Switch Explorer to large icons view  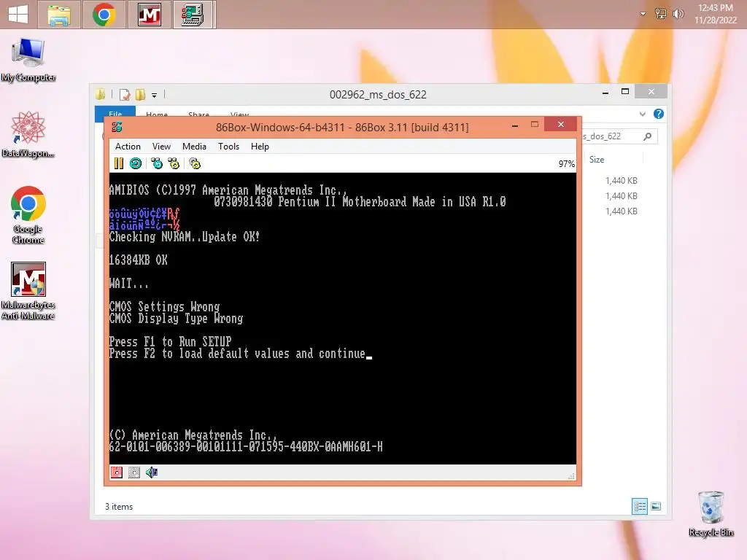coord(656,506)
